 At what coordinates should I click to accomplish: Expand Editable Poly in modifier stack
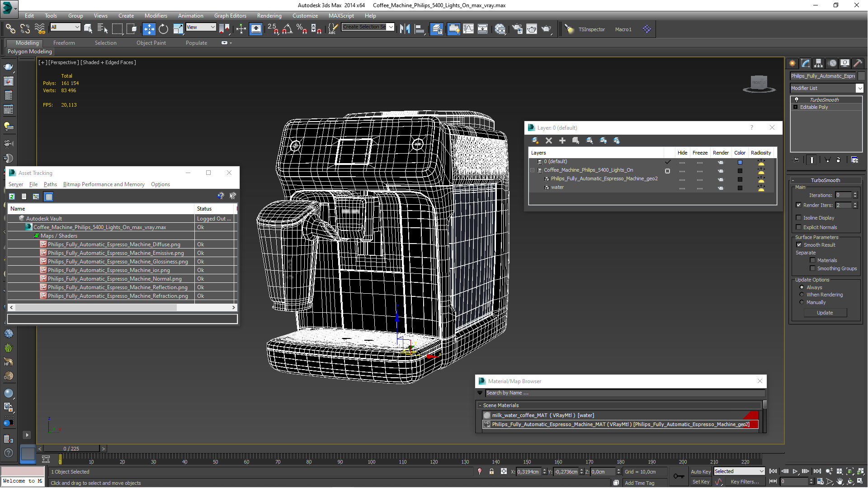pos(796,107)
